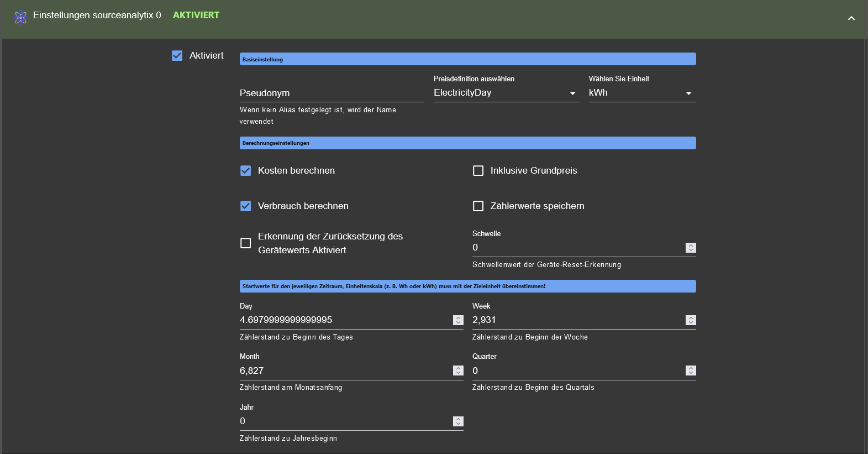Click the Jahr field stepper arrows
Viewport: 868px width, 454px height.
(x=458, y=421)
